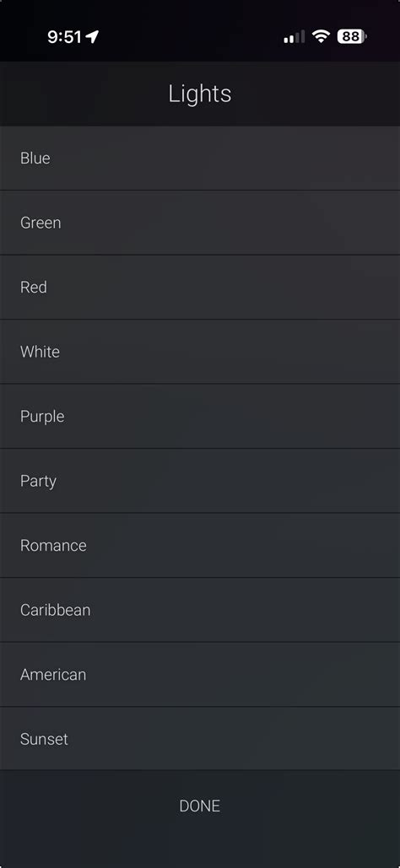Select the Romance light mode
This screenshot has height=868, width=400.
pos(200,545)
